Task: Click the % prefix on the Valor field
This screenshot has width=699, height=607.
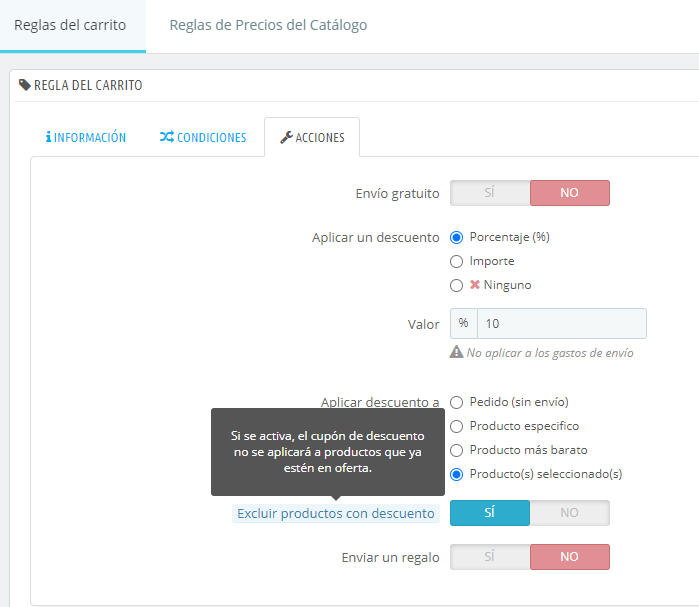Action: coord(464,324)
